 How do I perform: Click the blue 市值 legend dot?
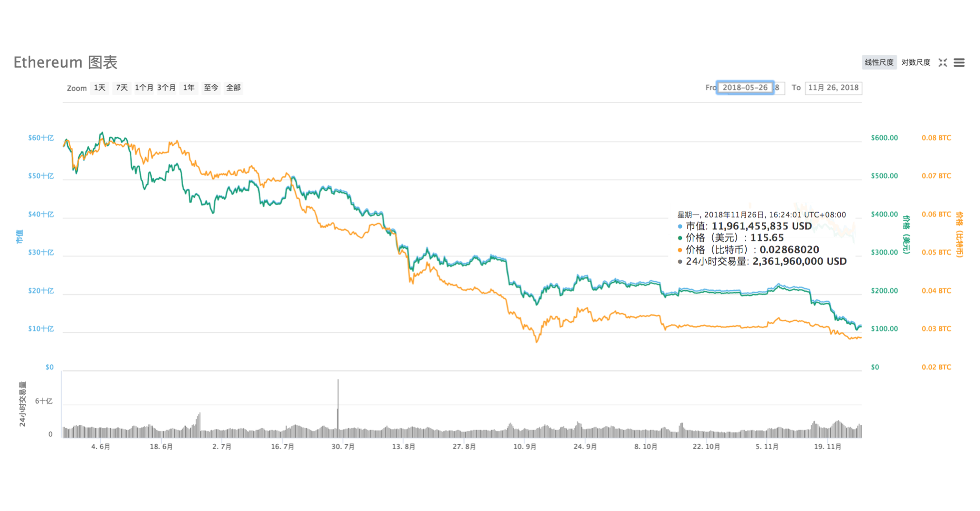click(679, 226)
